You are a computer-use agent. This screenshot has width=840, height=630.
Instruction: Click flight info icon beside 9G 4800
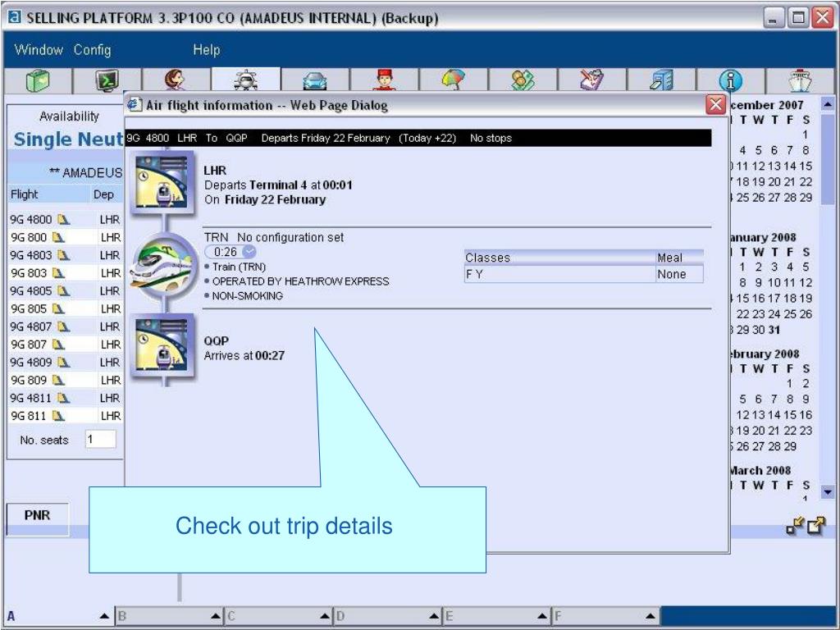pyautogui.click(x=64, y=220)
